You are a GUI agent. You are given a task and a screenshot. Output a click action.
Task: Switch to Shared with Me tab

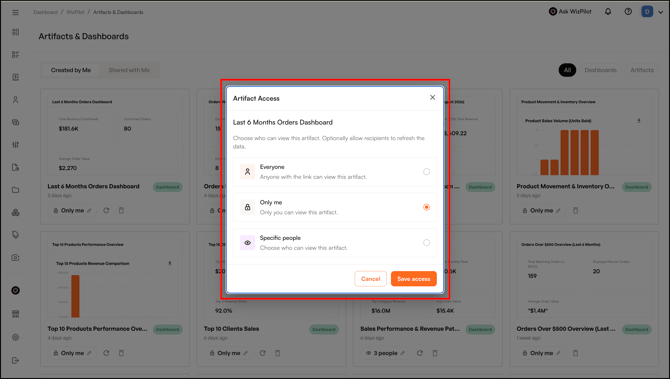[129, 70]
